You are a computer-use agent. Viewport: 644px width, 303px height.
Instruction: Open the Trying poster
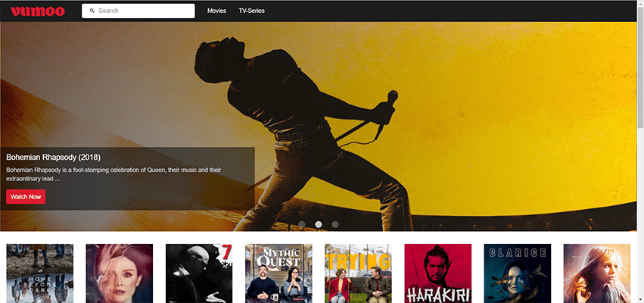tap(358, 273)
